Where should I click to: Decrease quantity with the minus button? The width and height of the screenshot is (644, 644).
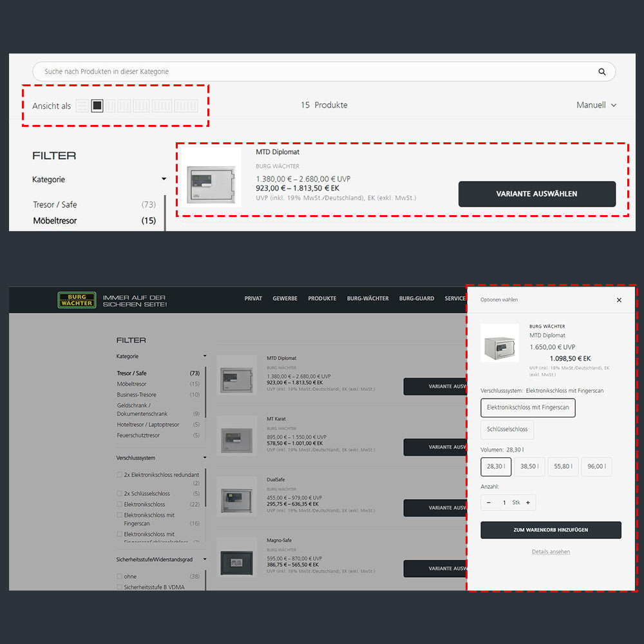[x=489, y=503]
